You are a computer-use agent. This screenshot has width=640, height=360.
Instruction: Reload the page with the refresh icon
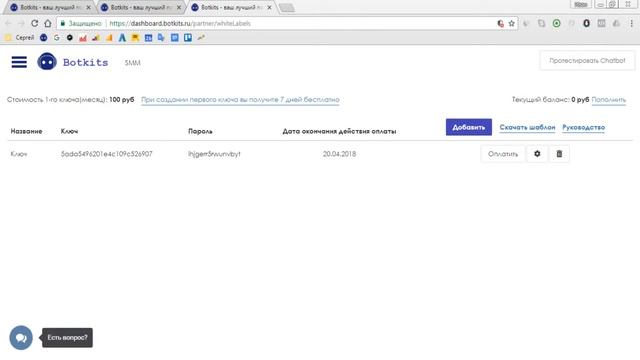coord(34,24)
